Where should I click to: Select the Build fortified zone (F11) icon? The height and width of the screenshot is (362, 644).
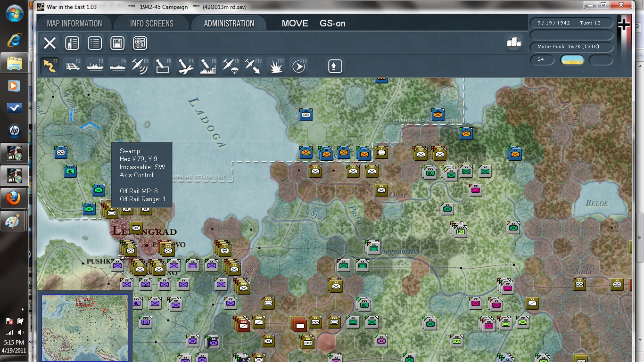276,66
